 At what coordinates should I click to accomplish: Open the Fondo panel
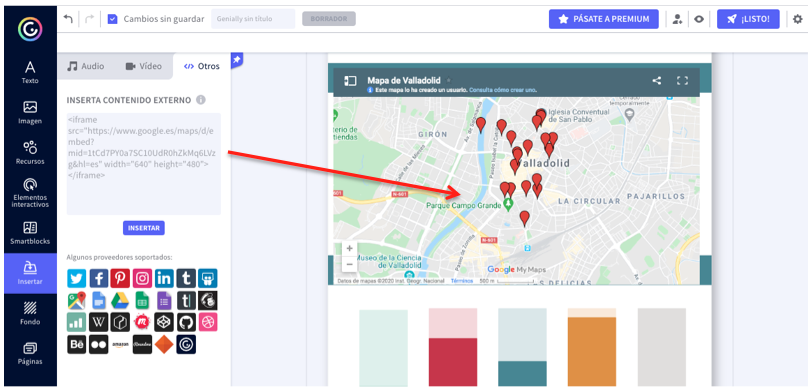tap(30, 314)
